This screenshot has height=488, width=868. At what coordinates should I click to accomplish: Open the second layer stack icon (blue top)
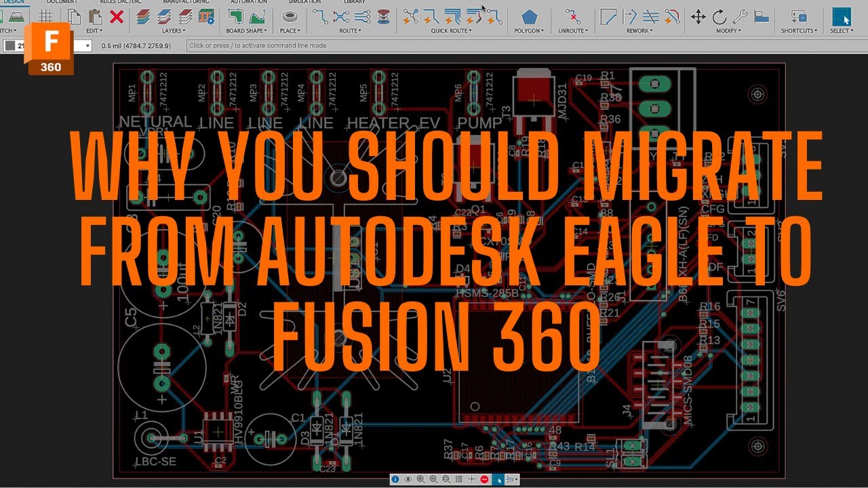(165, 17)
